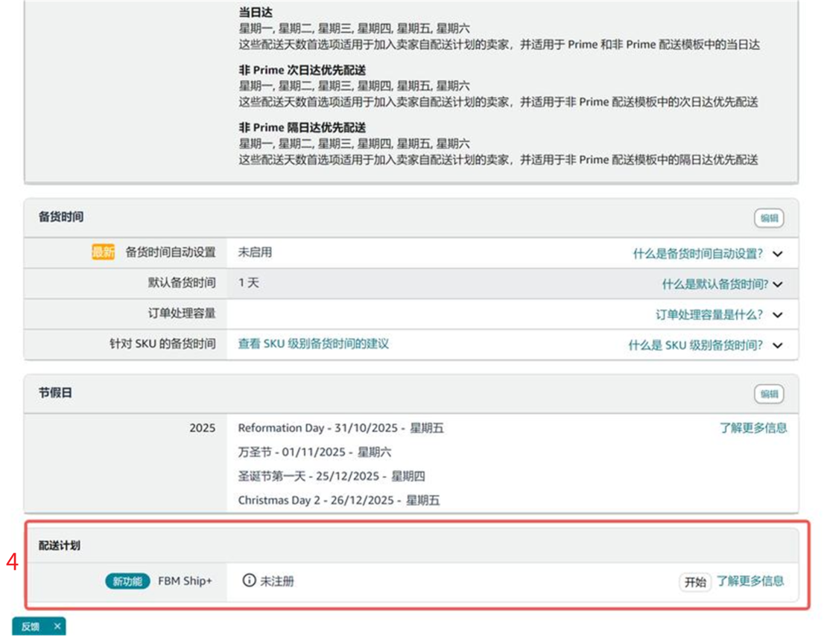Edit the 节假日 section
The width and height of the screenshot is (824, 644).
click(x=769, y=394)
